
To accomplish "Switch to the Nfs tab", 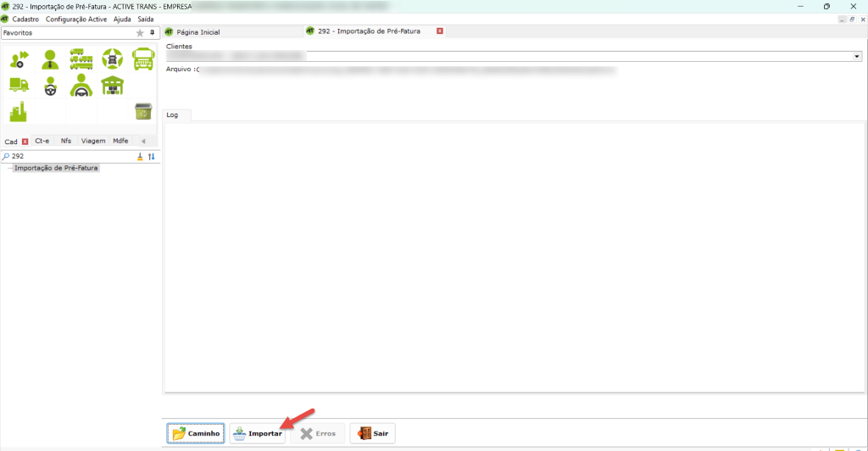I will coord(66,141).
